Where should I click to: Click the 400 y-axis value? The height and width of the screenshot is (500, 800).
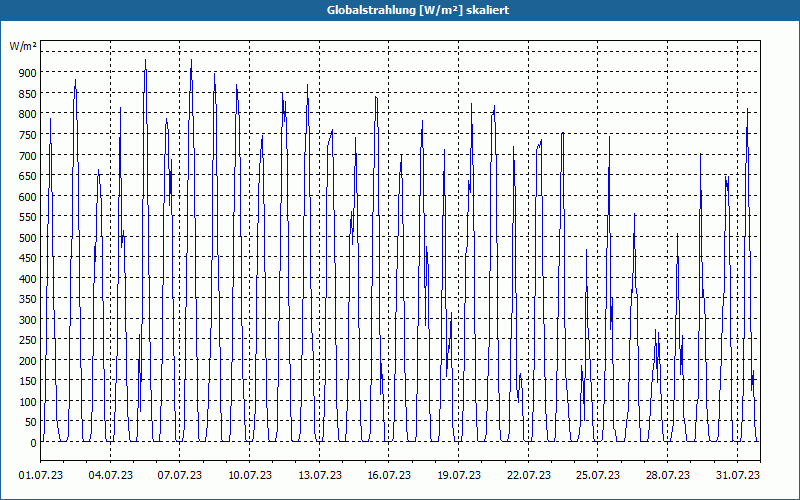pos(28,279)
